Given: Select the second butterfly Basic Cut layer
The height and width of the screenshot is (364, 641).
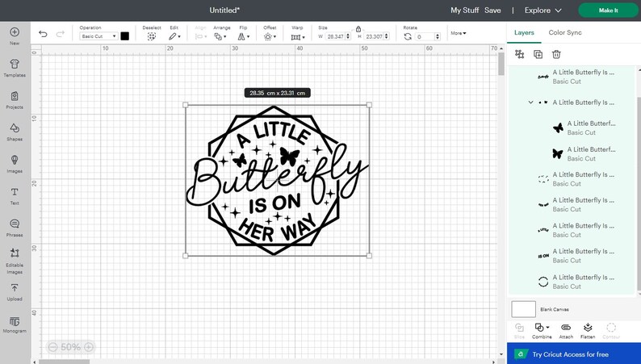Looking at the screenshot, I should tap(584, 153).
